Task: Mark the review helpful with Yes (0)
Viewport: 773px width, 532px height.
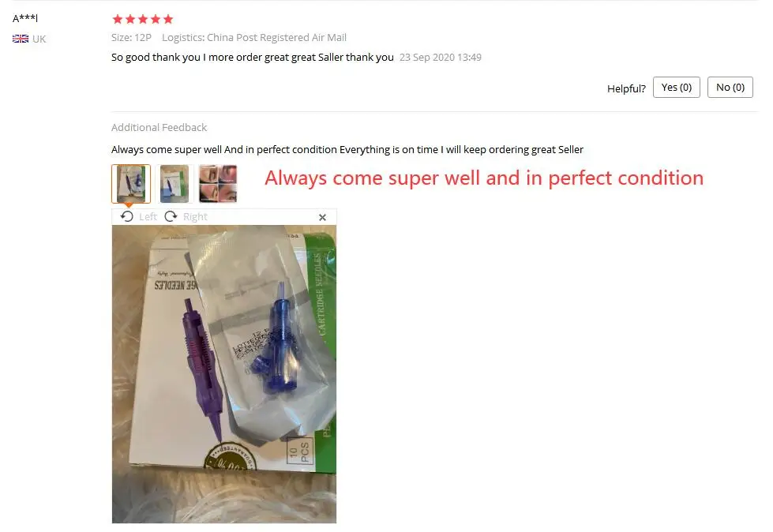Action: tap(677, 87)
